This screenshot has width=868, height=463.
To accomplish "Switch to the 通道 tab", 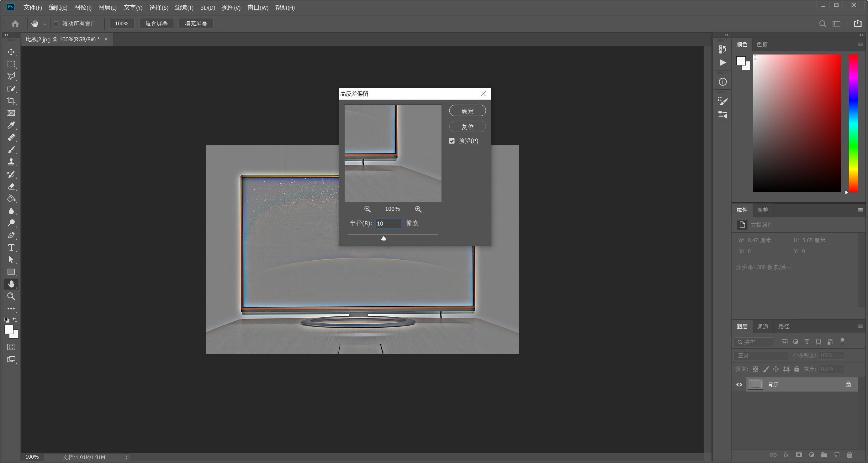I will pyautogui.click(x=763, y=326).
